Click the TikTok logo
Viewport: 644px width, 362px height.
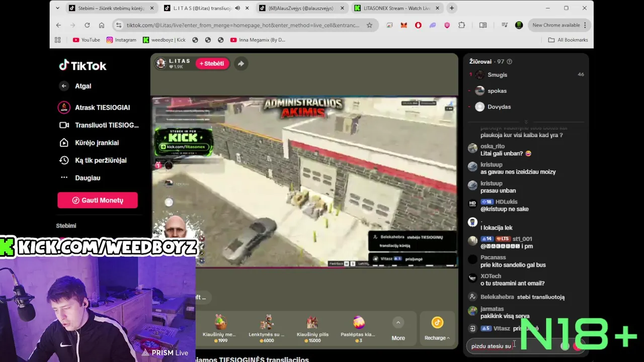(83, 65)
